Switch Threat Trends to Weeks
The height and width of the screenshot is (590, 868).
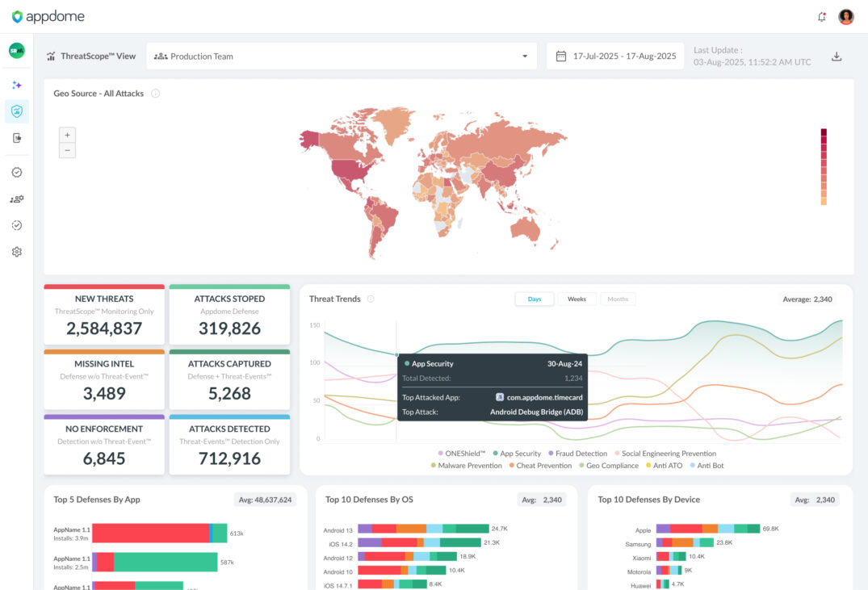(x=577, y=299)
